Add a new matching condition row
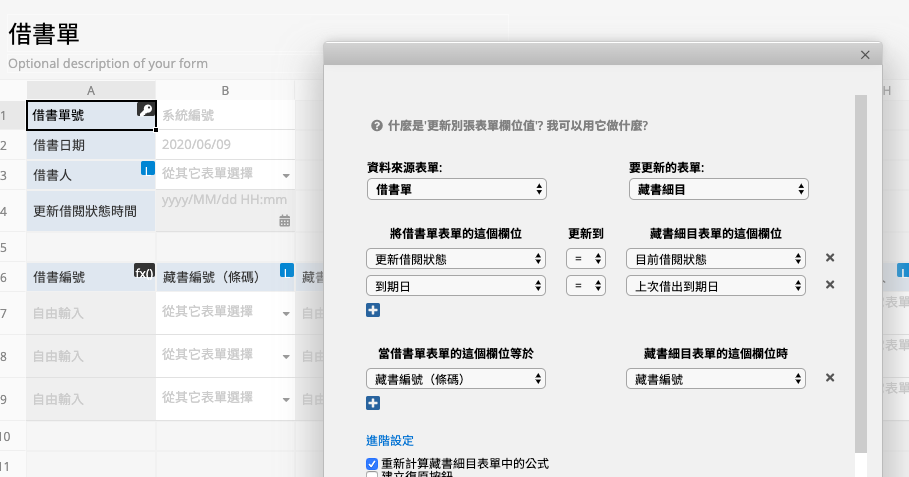909x477 pixels. [x=373, y=403]
